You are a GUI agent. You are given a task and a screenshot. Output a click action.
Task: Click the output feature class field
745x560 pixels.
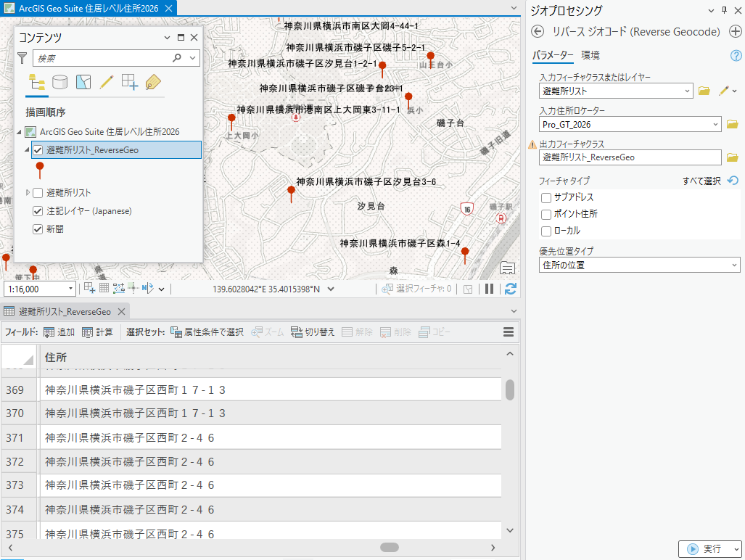pyautogui.click(x=630, y=157)
